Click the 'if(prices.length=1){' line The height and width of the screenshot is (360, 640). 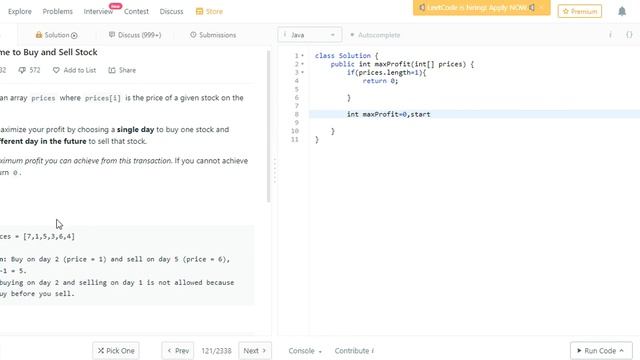[387, 73]
